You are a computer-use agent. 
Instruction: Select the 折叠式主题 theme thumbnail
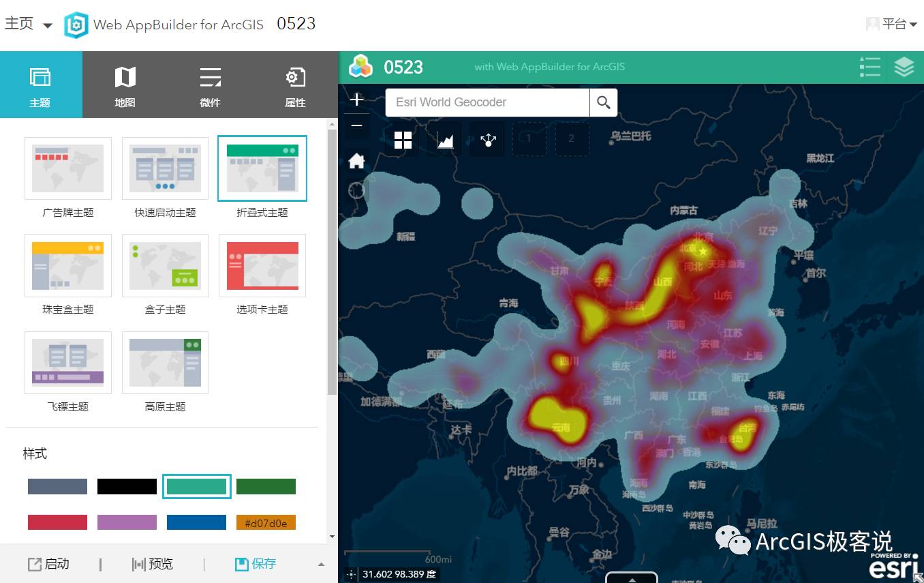click(262, 169)
